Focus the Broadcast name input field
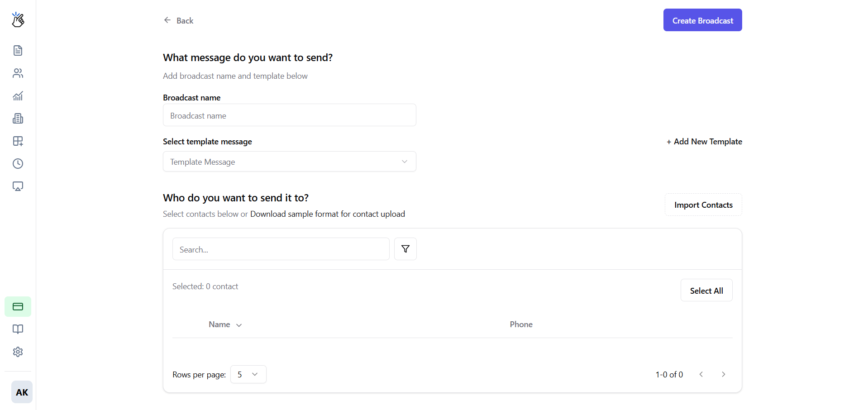Image resolution: width=868 pixels, height=410 pixels. pos(289,115)
